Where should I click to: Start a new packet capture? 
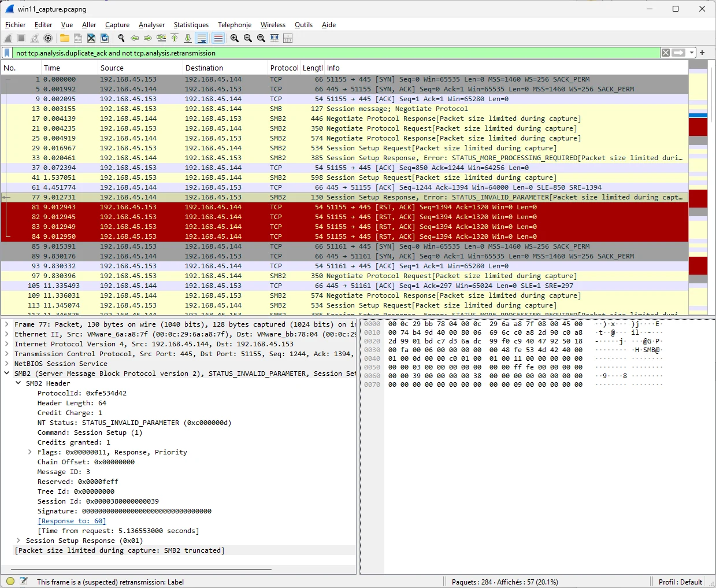pos(8,38)
